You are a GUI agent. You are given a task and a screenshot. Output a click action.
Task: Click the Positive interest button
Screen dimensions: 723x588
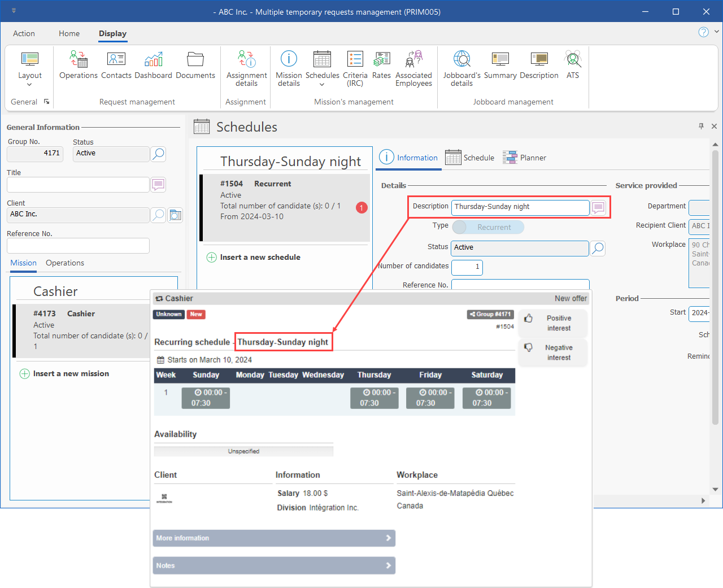click(553, 323)
